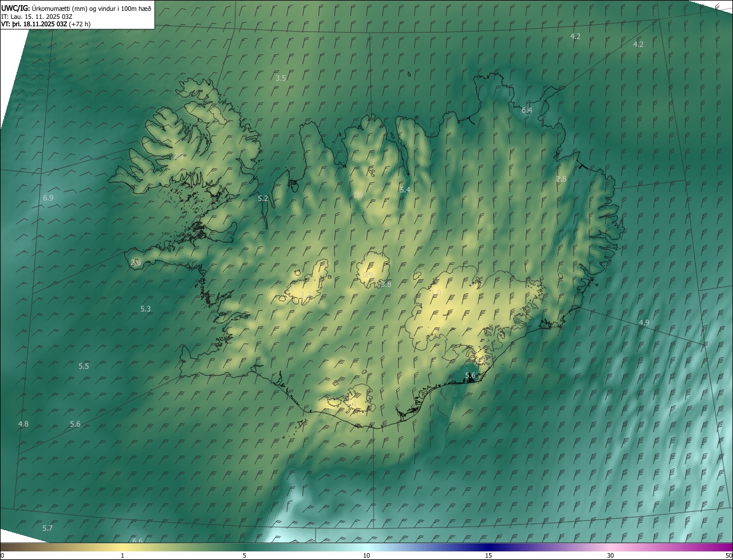Click the 5.4 value label
The height and width of the screenshot is (560, 733).
(x=405, y=190)
